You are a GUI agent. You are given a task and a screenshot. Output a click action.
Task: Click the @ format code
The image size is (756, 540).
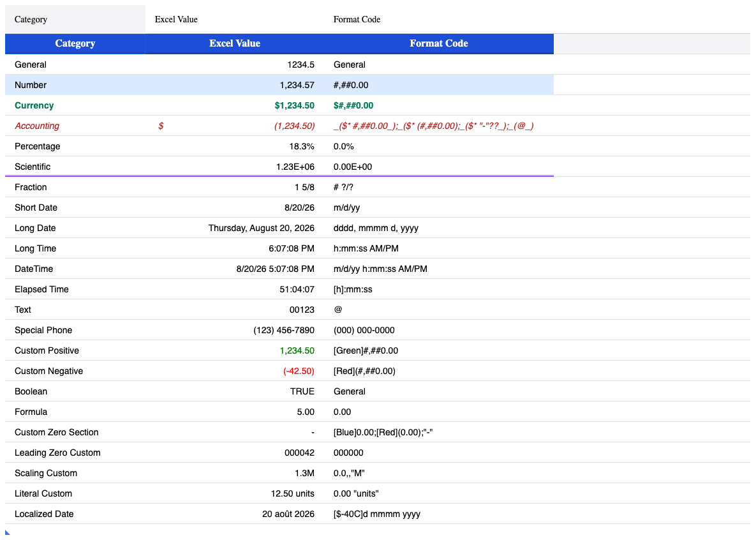[439, 310]
